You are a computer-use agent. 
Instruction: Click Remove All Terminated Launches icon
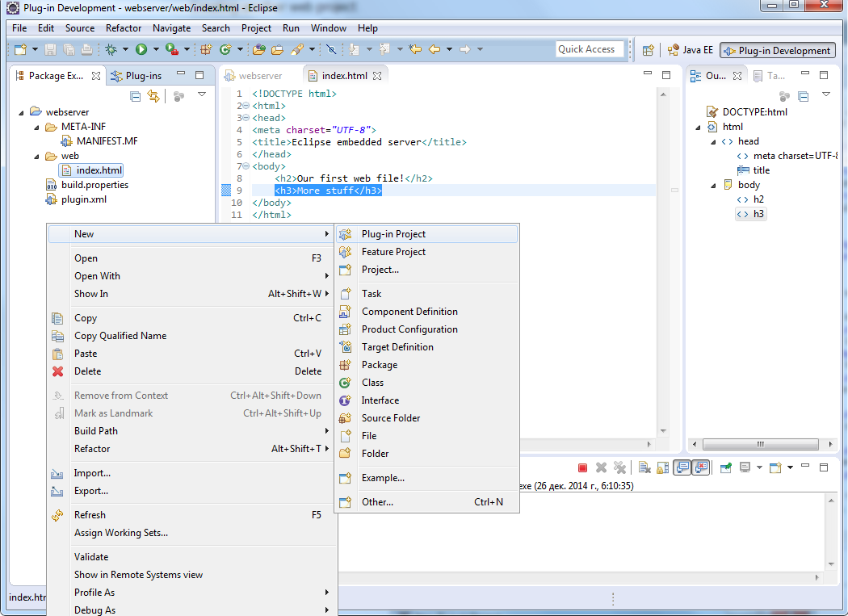coord(619,467)
